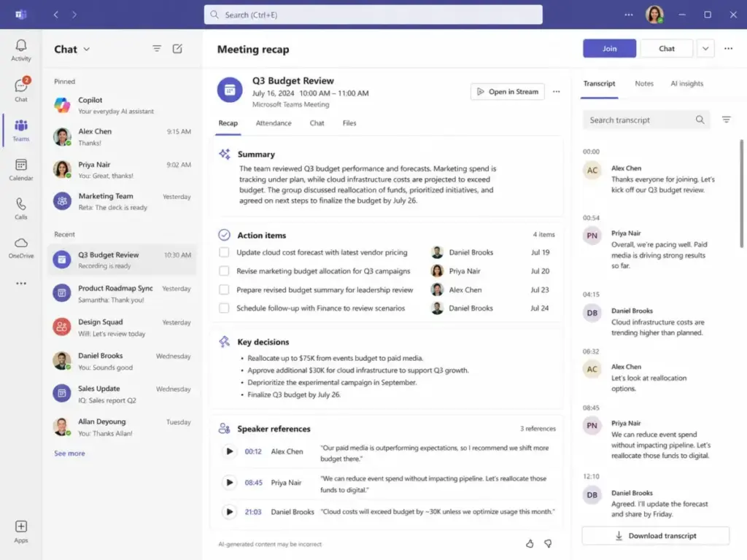Check Update cloud cost forecast action item
747x560 pixels.
(x=224, y=252)
